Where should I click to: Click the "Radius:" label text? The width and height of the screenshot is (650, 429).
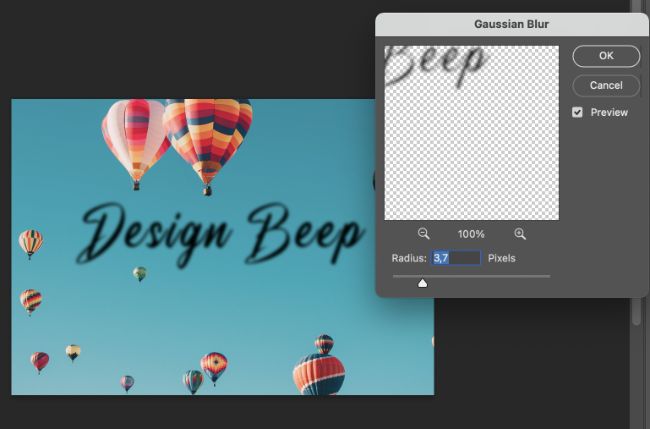(409, 258)
